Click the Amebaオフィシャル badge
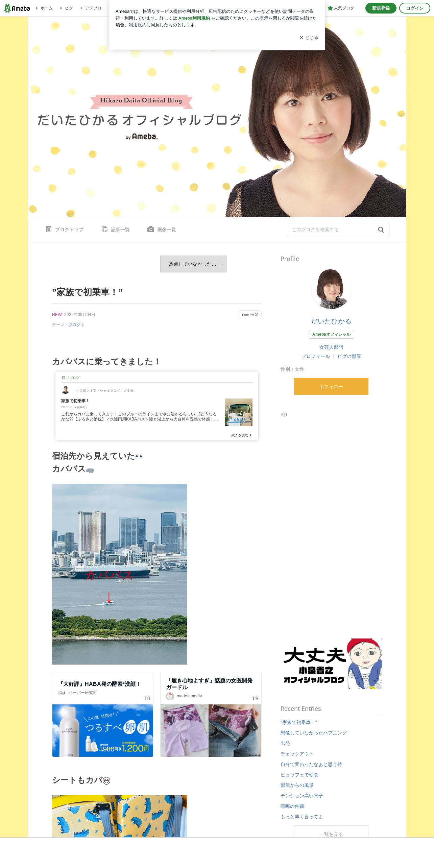Viewport: 434px width, 868px height. tap(331, 334)
